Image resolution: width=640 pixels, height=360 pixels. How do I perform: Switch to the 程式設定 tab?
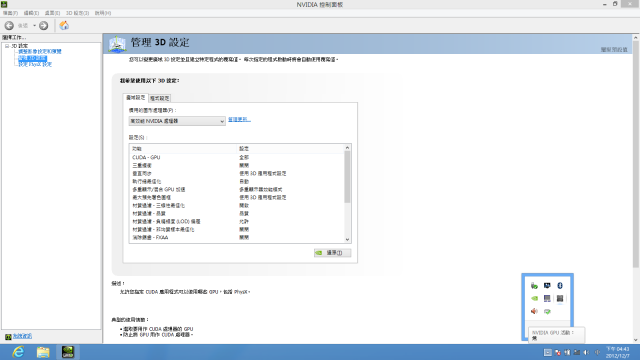pyautogui.click(x=160, y=98)
